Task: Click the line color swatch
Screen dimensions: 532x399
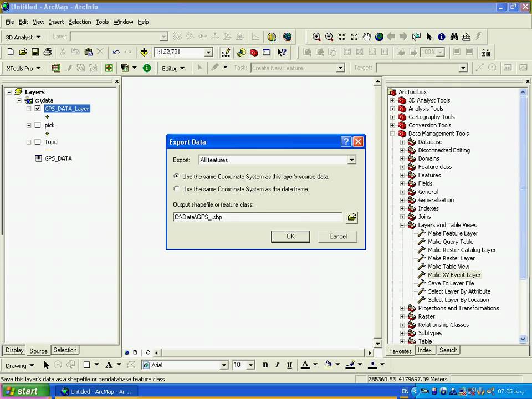Action: (x=350, y=365)
